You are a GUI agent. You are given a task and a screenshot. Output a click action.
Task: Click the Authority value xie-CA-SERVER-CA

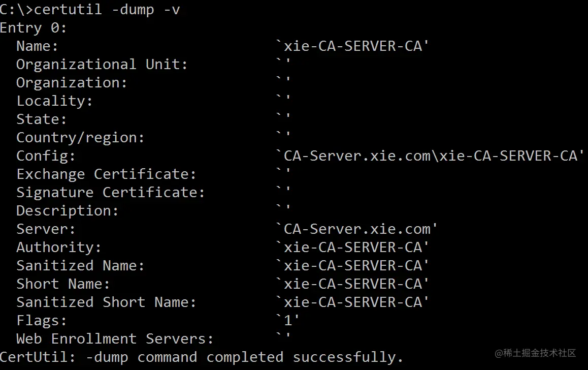352,248
